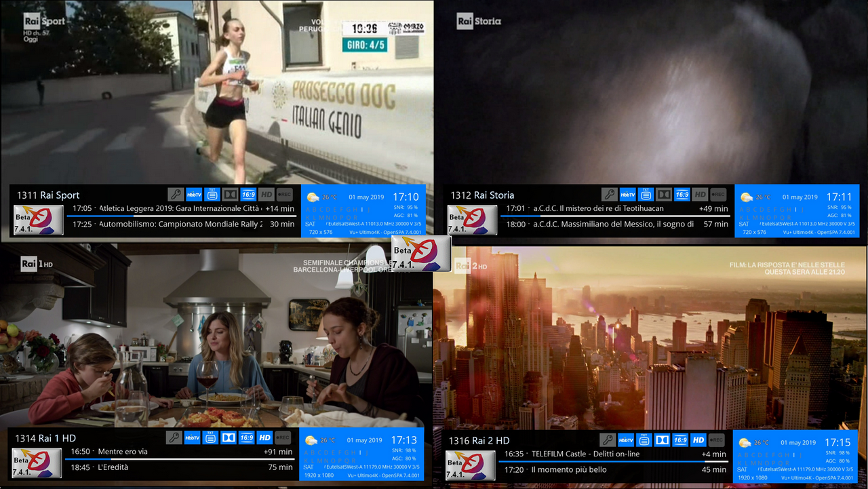This screenshot has height=489, width=868.
Task: Click the Rai 2 HD event progress bar
Action: (x=612, y=462)
